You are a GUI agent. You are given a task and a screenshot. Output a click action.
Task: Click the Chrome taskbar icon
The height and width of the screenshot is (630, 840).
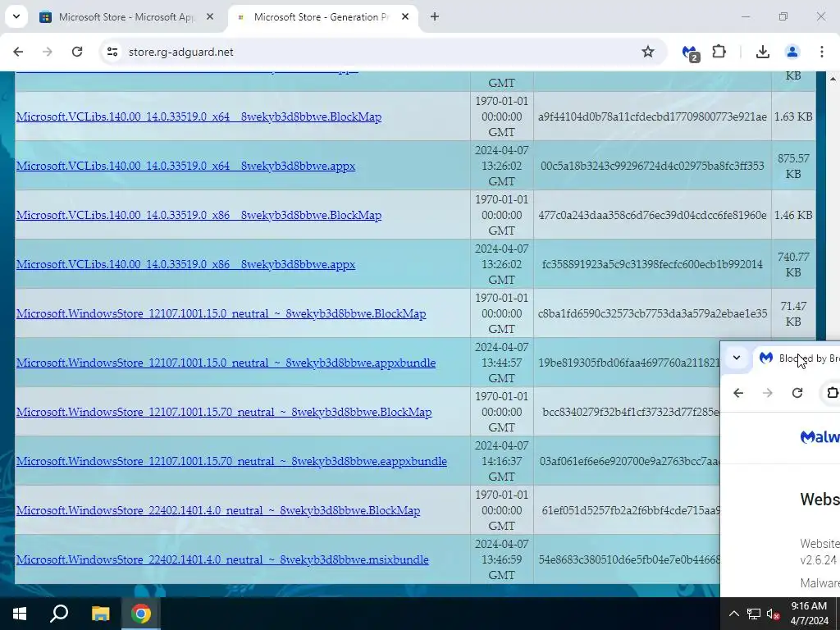click(141, 614)
